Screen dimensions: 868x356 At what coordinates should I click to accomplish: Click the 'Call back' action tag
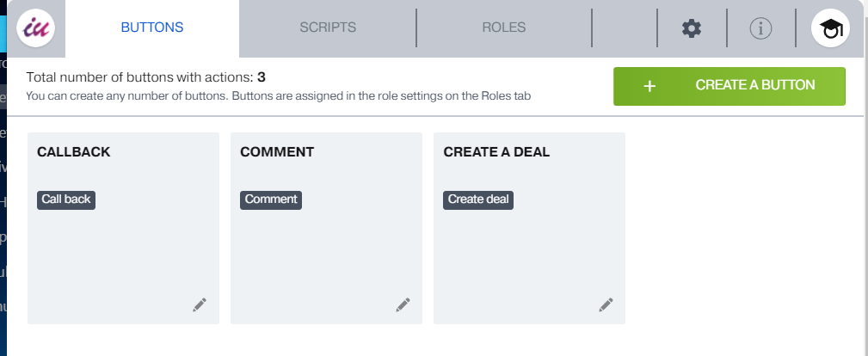66,199
